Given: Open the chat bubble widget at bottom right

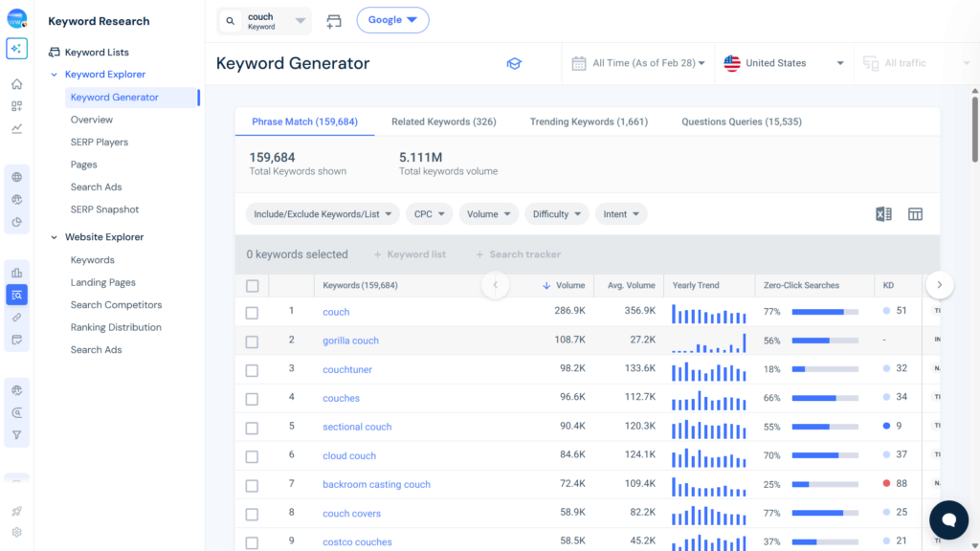Looking at the screenshot, I should tap(948, 519).
